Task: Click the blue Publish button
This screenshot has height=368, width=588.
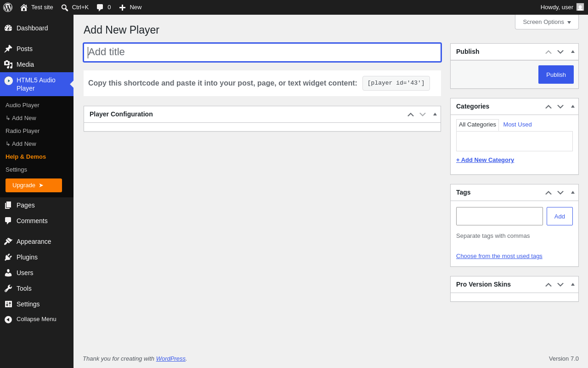Action: pyautogui.click(x=556, y=75)
